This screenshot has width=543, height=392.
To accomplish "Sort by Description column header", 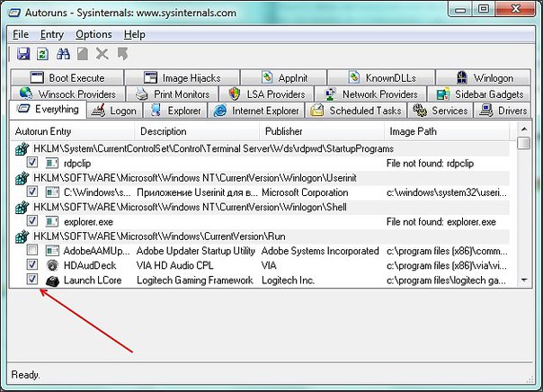I will (197, 131).
